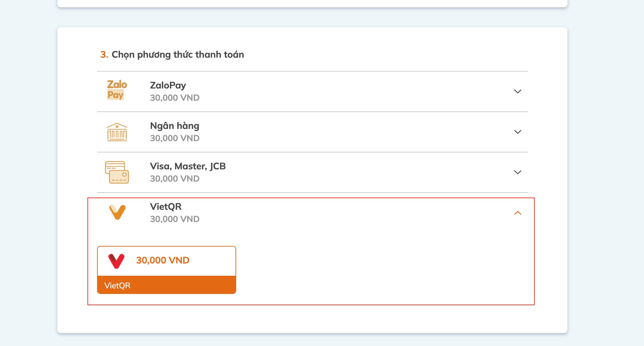Screen dimensions: 644x346
Task: Click the heading Chọn phương thức thanh toán
Action: pos(178,55)
